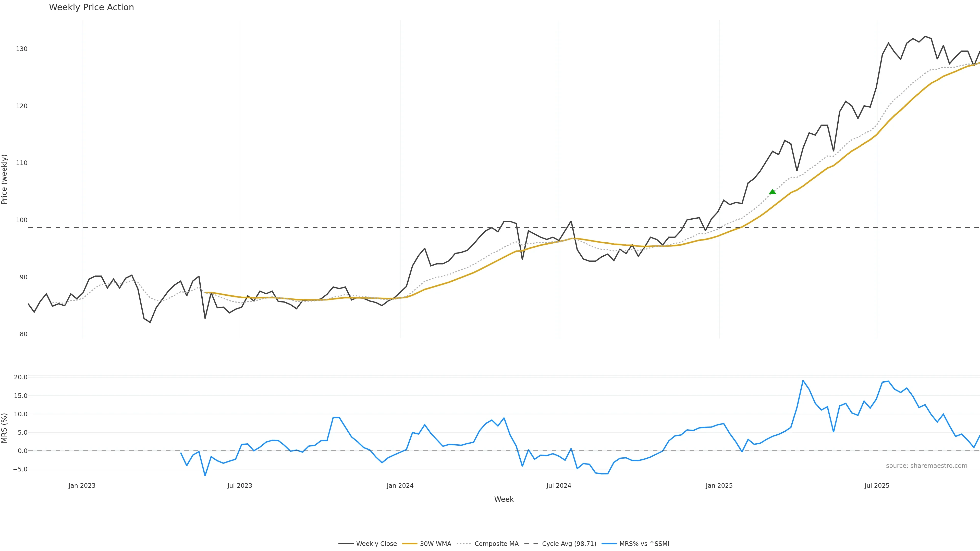980x551 pixels.
Task: Select the Jan 2024 x-axis tick label
Action: point(400,486)
